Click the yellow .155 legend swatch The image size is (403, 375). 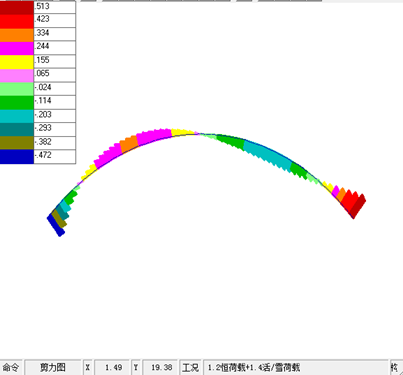tap(17, 62)
